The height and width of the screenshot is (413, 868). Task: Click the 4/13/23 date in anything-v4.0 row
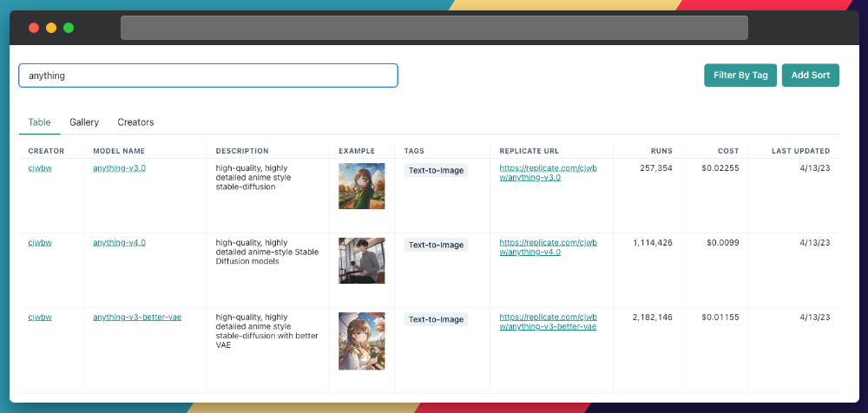(817, 242)
